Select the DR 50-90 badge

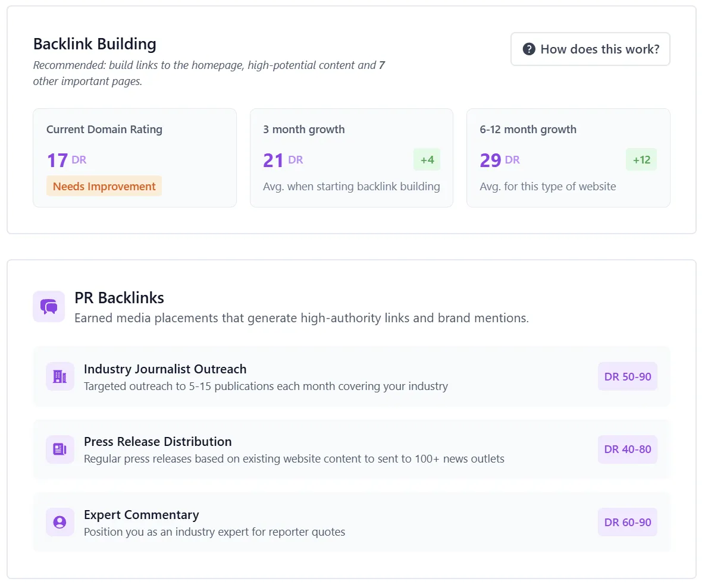pos(628,376)
